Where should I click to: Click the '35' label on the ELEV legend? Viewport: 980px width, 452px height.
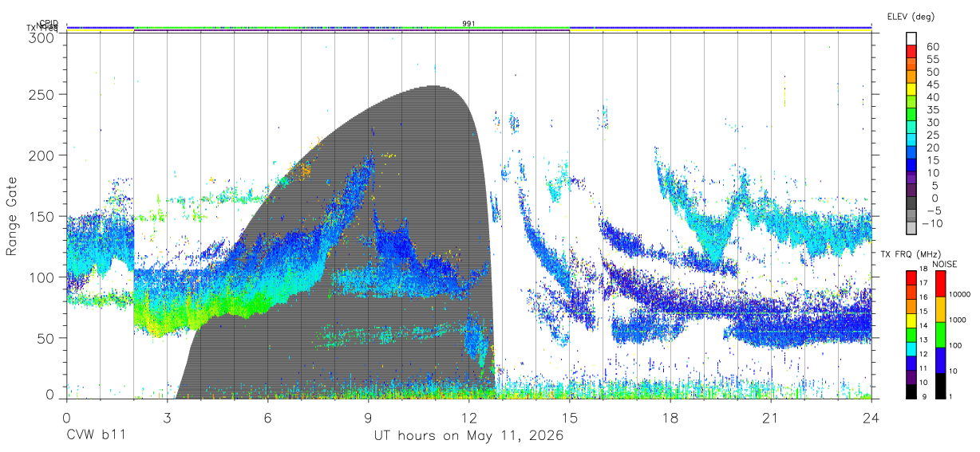(932, 110)
